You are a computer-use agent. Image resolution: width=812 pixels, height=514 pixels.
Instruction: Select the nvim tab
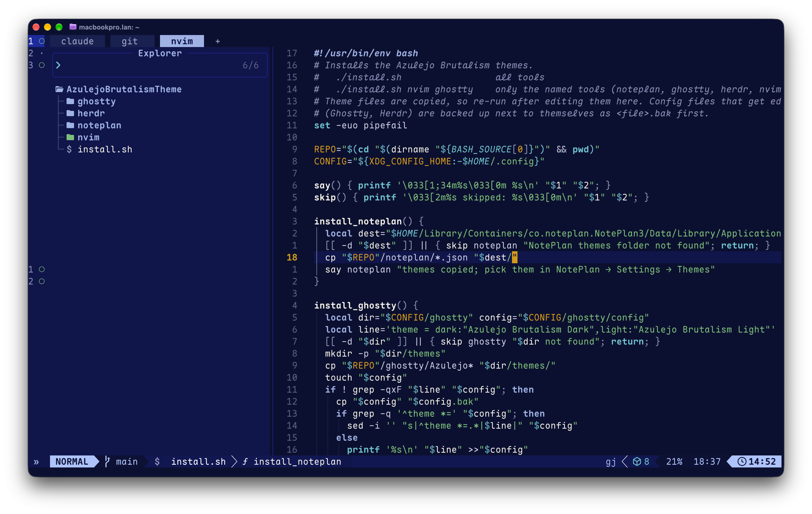click(x=182, y=41)
